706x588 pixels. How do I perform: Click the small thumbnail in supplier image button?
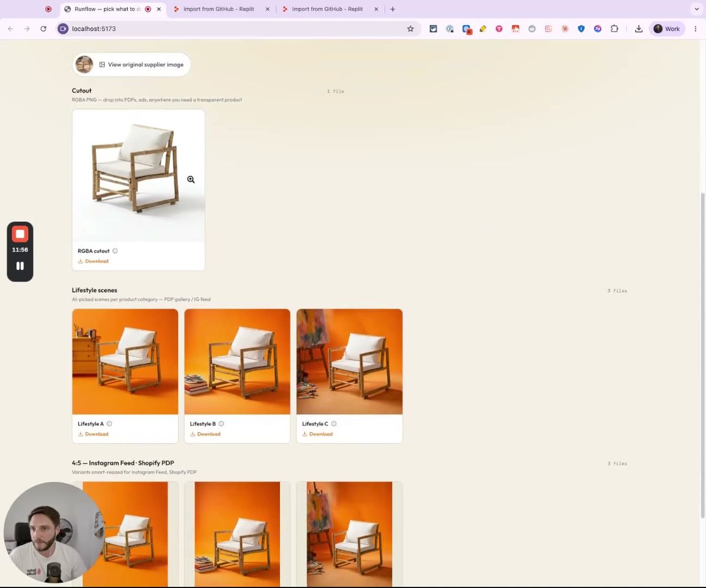point(84,65)
